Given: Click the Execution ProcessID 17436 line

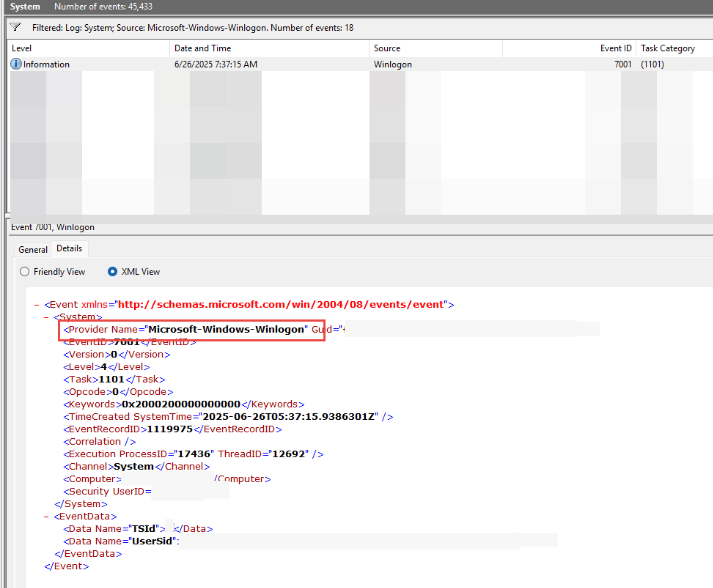Looking at the screenshot, I should click(194, 454).
